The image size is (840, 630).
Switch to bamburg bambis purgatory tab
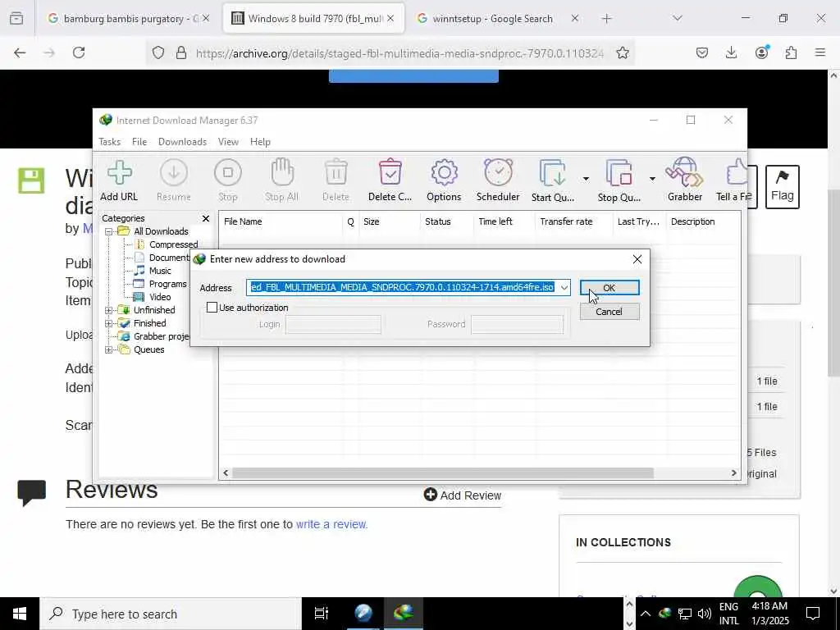[x=130, y=19]
